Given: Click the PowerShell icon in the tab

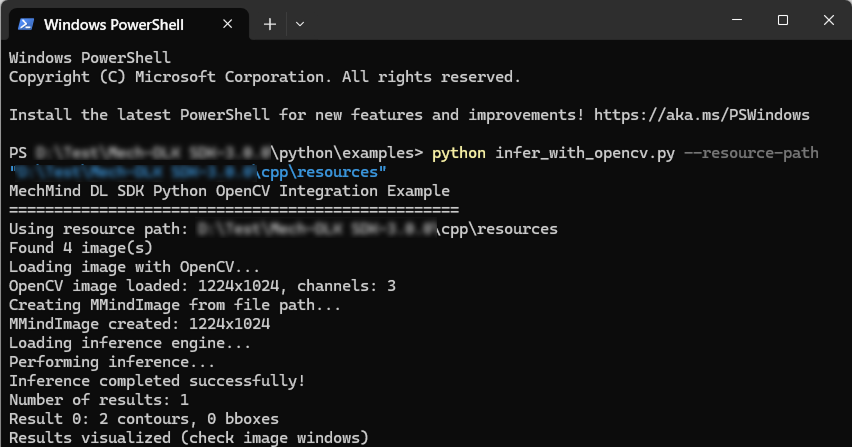Looking at the screenshot, I should tap(26, 24).
